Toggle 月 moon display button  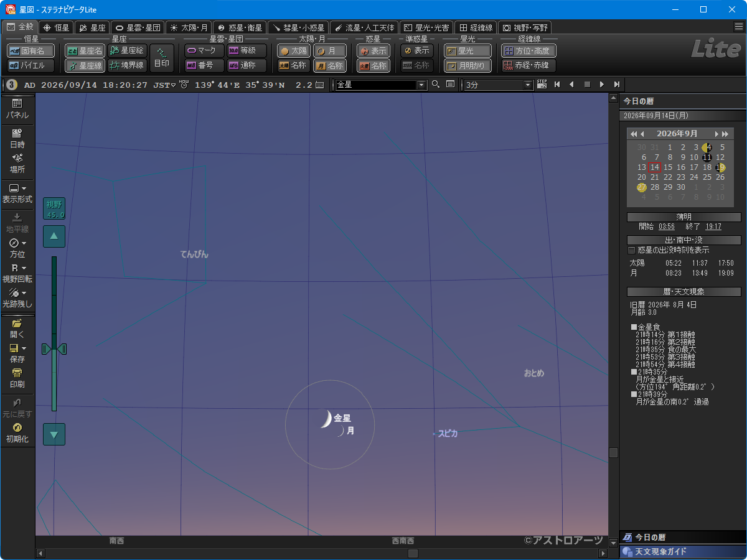point(330,51)
